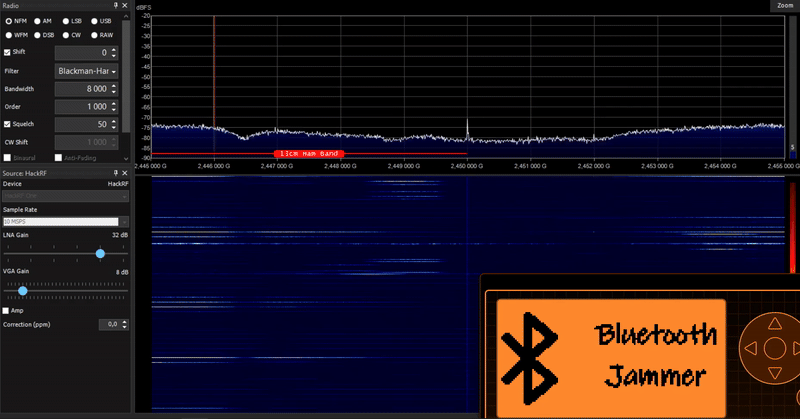The height and width of the screenshot is (419, 800).
Task: Click the VGA Gain 8 dB value
Action: 122,272
